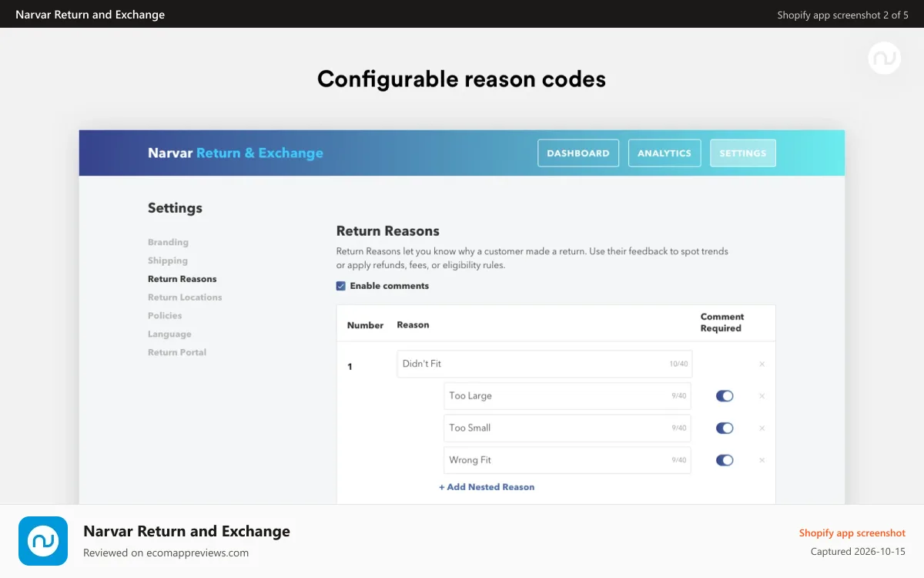
Task: Click the Reviewed on ecomappreviews.com text
Action: coord(166,553)
